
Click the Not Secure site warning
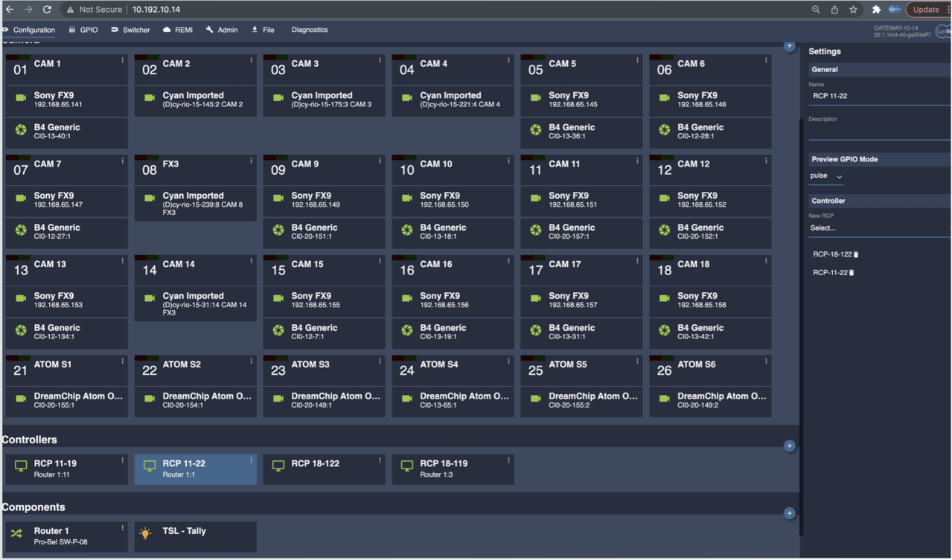coord(93,10)
